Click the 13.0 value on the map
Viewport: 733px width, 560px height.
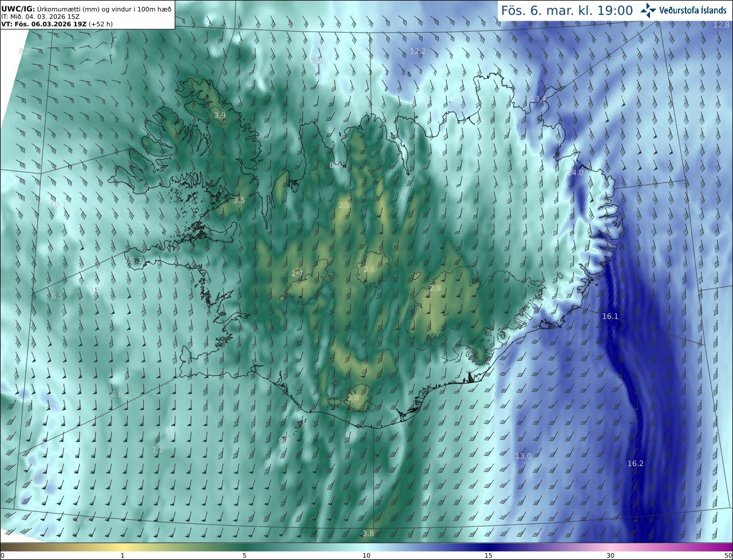click(523, 456)
